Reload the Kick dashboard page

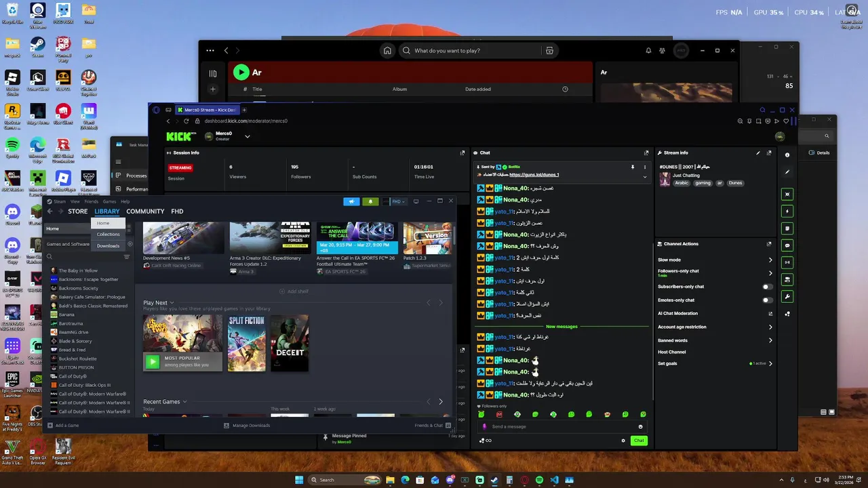point(186,121)
